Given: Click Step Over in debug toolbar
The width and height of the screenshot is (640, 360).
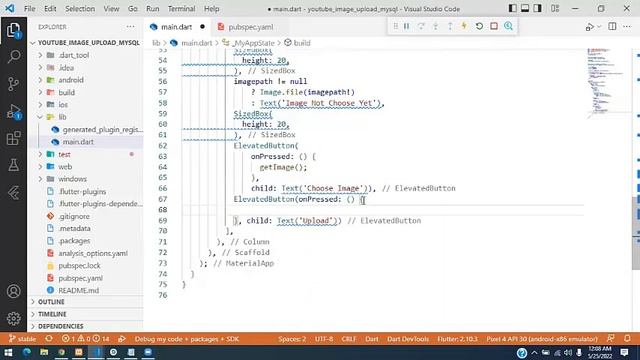Looking at the screenshot, I should pyautogui.click(x=421, y=26).
